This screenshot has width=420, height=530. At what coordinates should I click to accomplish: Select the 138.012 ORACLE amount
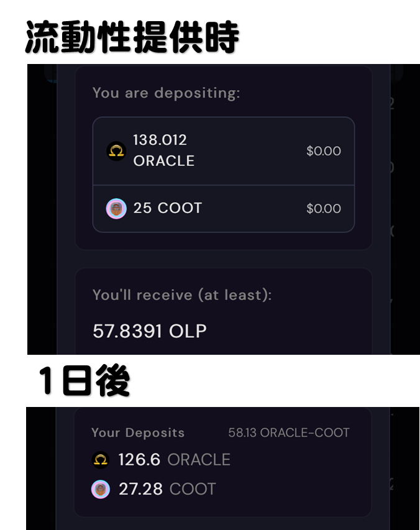tap(164, 150)
